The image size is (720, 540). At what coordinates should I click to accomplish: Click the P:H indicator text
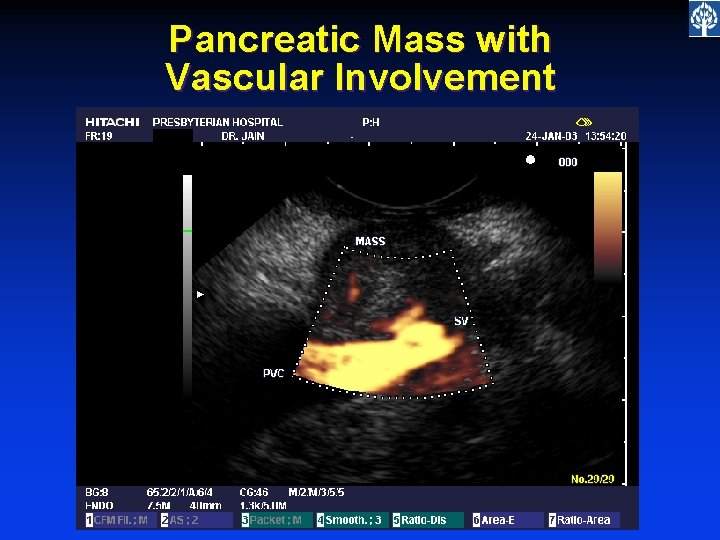click(371, 122)
